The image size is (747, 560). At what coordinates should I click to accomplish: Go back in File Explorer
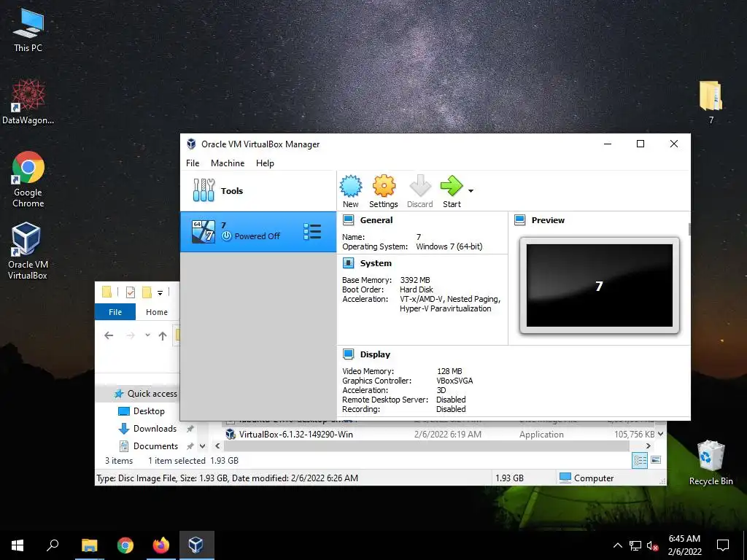[109, 335]
